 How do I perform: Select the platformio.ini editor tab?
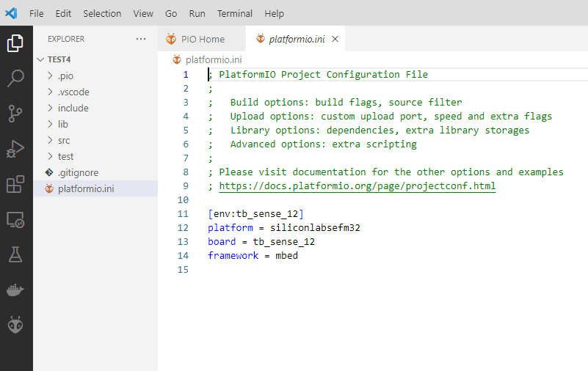tap(296, 39)
